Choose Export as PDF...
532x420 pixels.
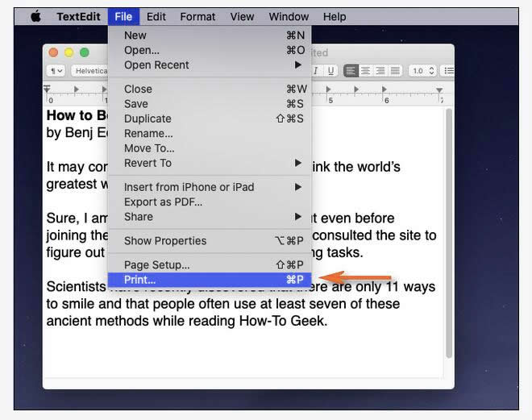[210, 202]
